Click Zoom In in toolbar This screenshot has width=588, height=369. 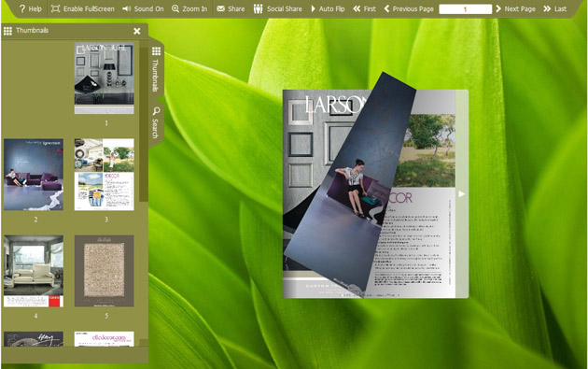tap(189, 8)
